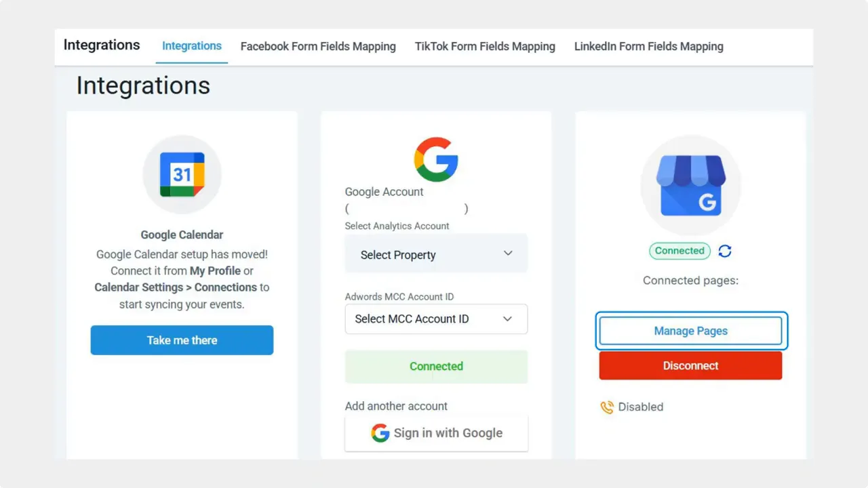868x488 pixels.
Task: Click the Google account G logo
Action: [436, 160]
